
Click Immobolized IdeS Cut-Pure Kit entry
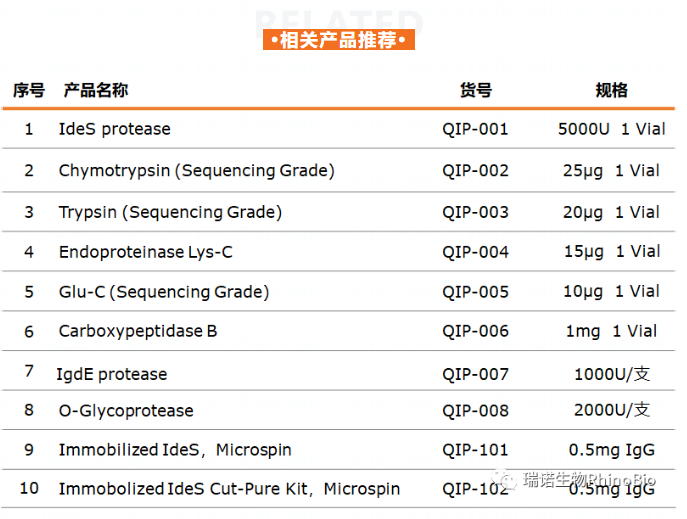229,489
